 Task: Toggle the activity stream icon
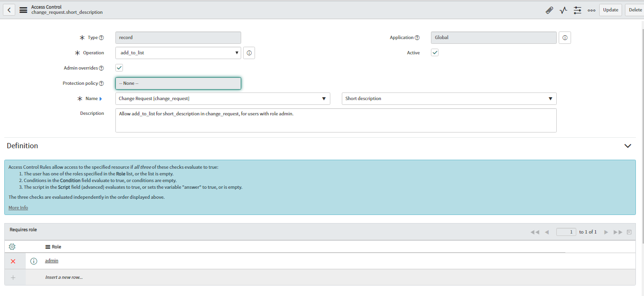coord(563,10)
